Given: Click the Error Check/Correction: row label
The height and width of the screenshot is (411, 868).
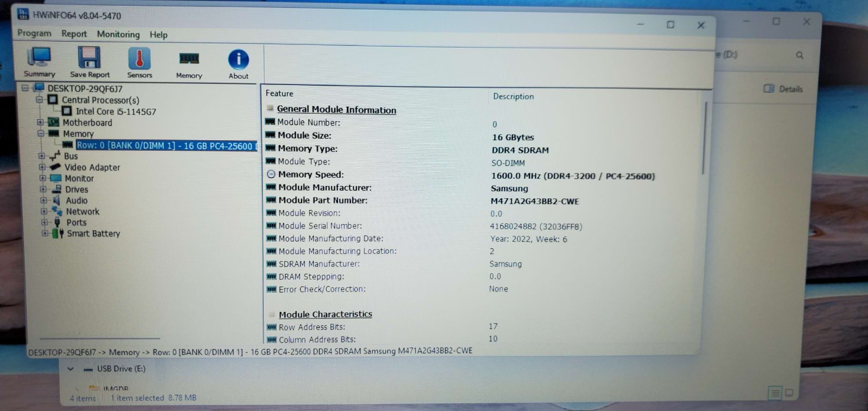Looking at the screenshot, I should (x=322, y=289).
